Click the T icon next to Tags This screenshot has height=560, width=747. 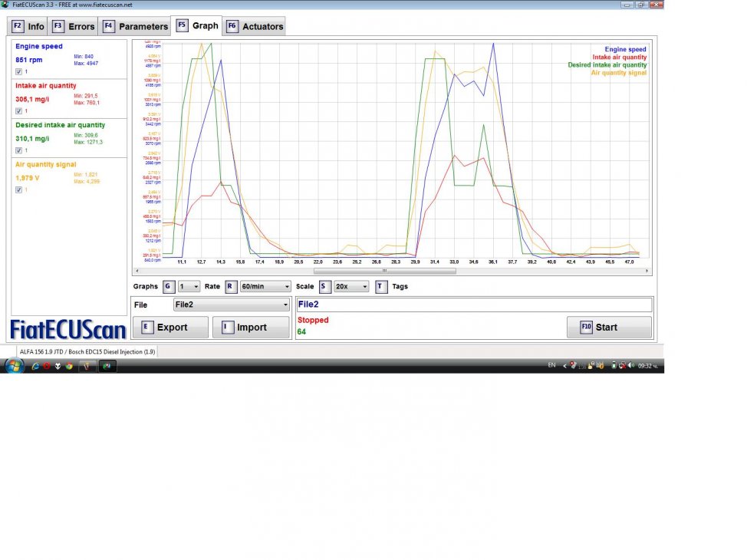point(381,286)
